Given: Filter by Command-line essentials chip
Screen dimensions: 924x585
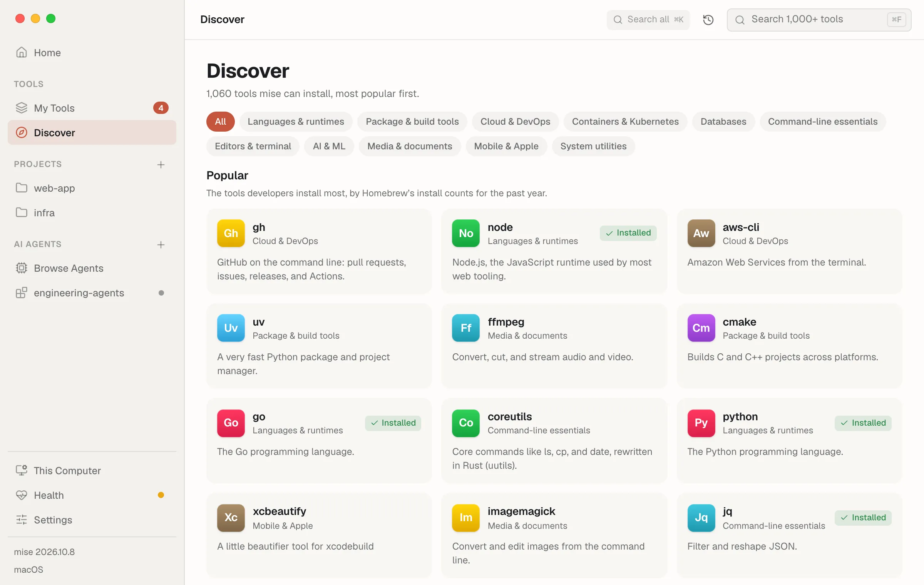Looking at the screenshot, I should coord(823,122).
